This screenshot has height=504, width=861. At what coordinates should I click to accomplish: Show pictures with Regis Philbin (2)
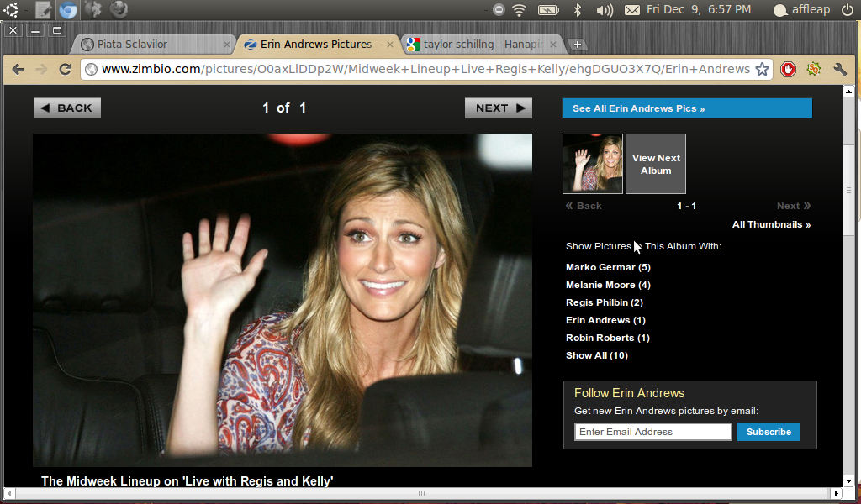click(604, 302)
